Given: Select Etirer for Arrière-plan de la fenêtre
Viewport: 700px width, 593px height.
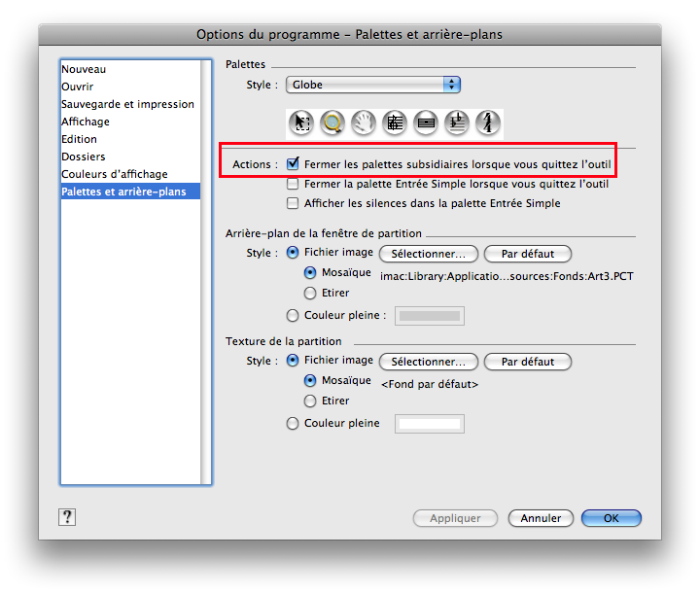Looking at the screenshot, I should 310,293.
